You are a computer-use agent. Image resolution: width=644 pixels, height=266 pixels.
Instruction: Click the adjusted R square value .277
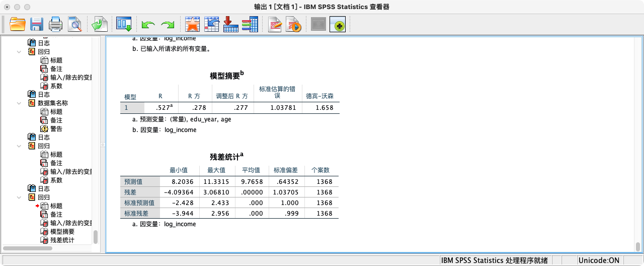233,108
